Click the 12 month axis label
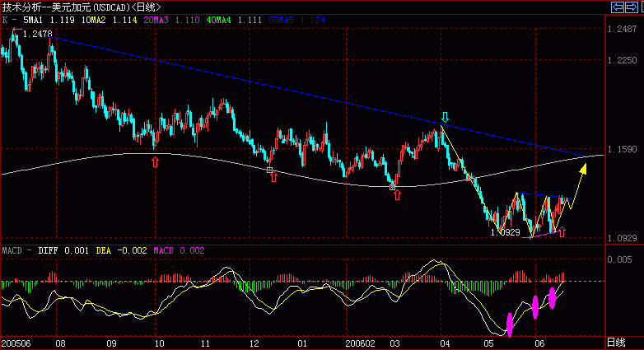 [x=254, y=343]
